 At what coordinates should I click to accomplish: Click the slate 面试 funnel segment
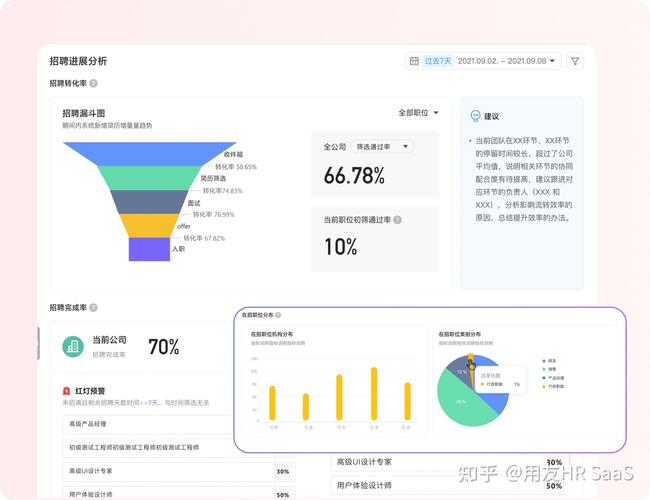click(x=150, y=202)
